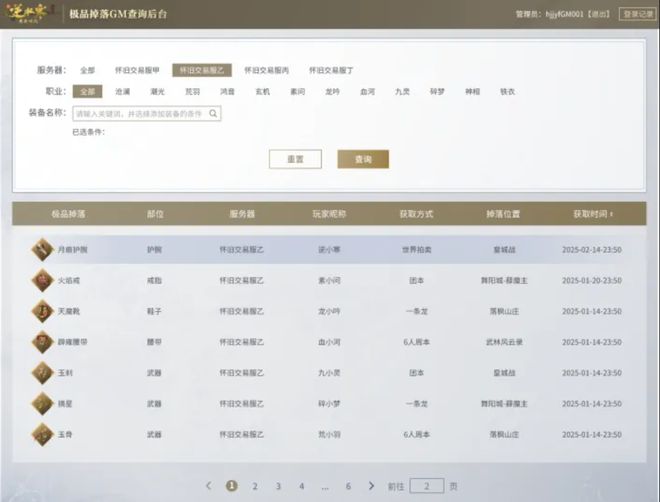660x502 pixels.
Task: Click the game logo in header
Action: tap(27, 13)
